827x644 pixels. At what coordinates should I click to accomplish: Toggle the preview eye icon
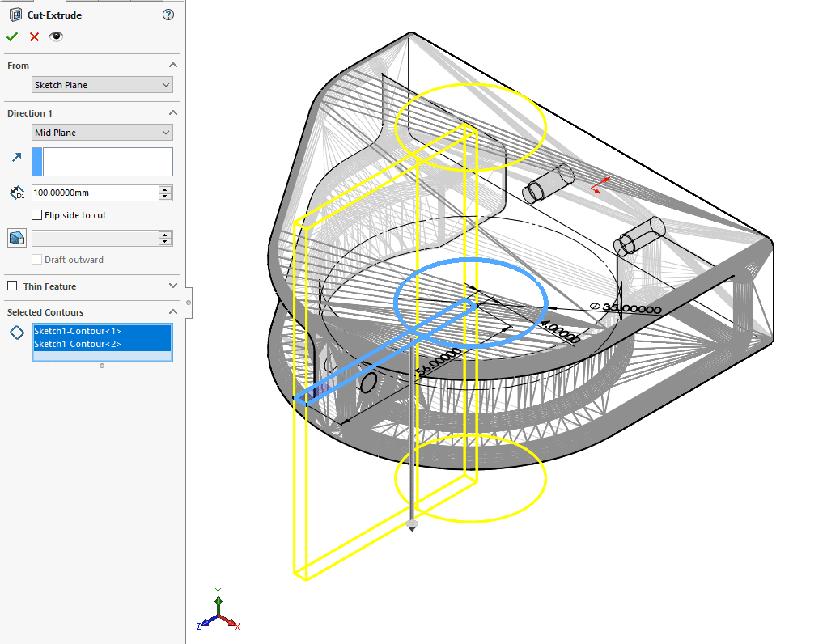[56, 36]
